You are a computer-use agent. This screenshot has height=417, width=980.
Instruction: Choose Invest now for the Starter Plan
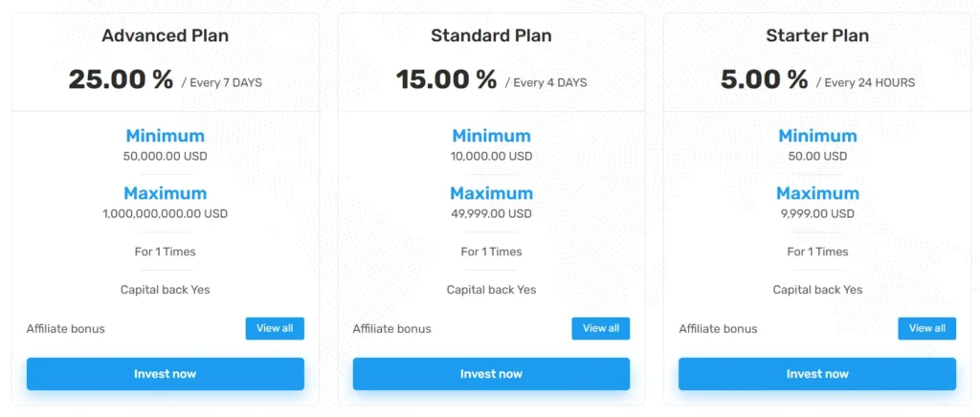(x=816, y=374)
